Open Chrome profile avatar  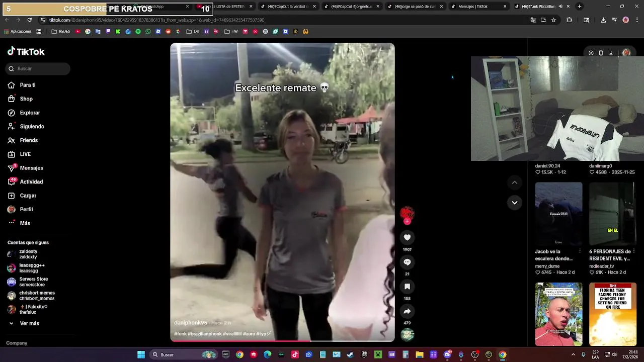pyautogui.click(x=625, y=20)
